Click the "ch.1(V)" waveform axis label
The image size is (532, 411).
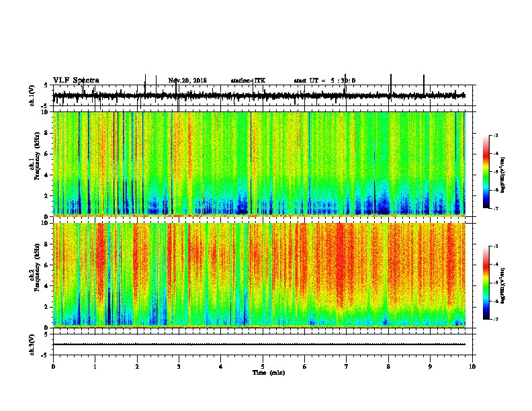coord(32,95)
